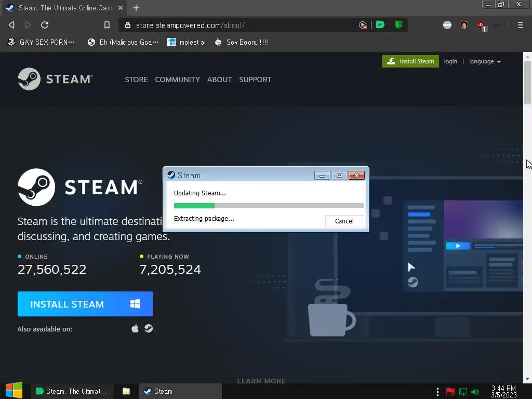Open the SUPPORT menu item
Screen dimensions: 532x399
coord(255,79)
